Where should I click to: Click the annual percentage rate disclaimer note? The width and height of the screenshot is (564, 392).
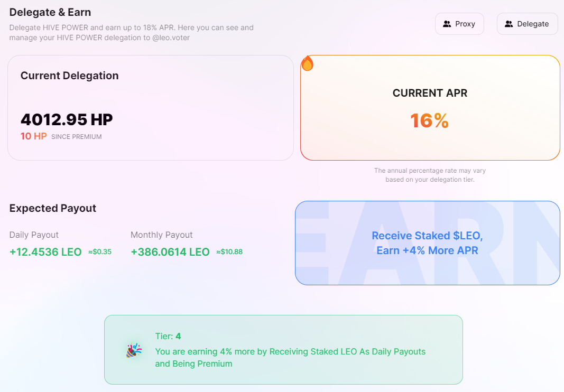[x=430, y=175]
